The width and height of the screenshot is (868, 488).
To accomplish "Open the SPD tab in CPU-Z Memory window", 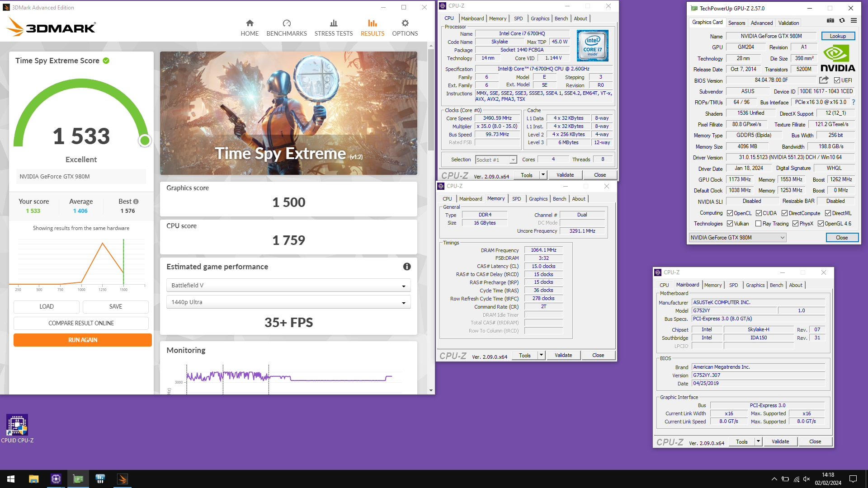I will pyautogui.click(x=516, y=199).
